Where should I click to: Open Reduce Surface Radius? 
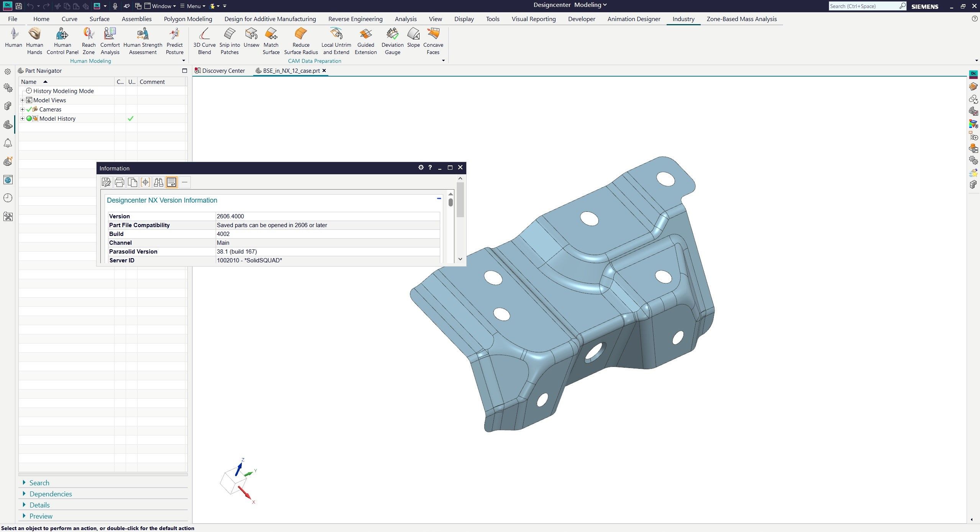(301, 41)
